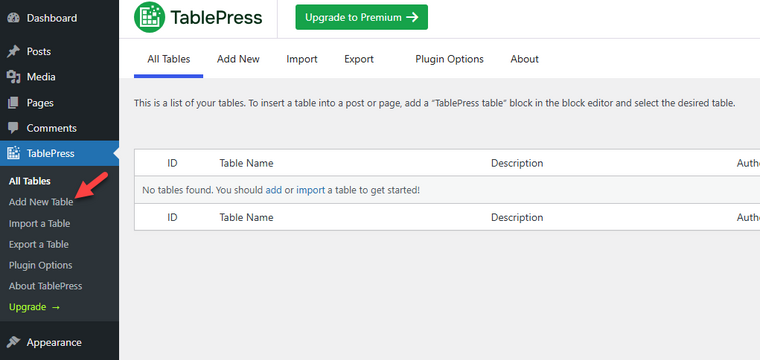Choose Add New Table in sidebar
Image resolution: width=760 pixels, height=360 pixels.
click(41, 202)
